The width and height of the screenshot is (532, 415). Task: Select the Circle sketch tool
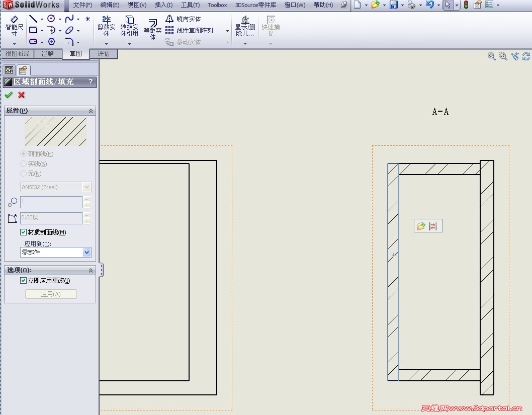coord(51,19)
